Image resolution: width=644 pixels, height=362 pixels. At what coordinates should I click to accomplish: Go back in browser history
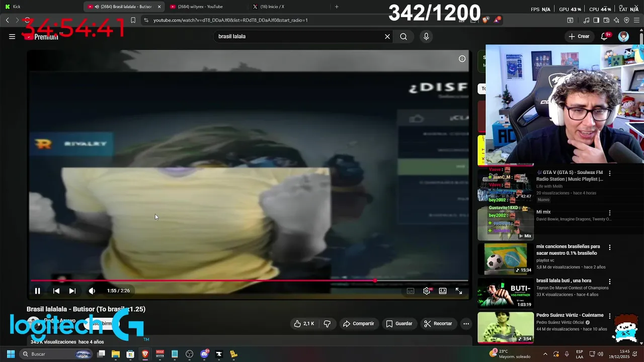(x=7, y=20)
